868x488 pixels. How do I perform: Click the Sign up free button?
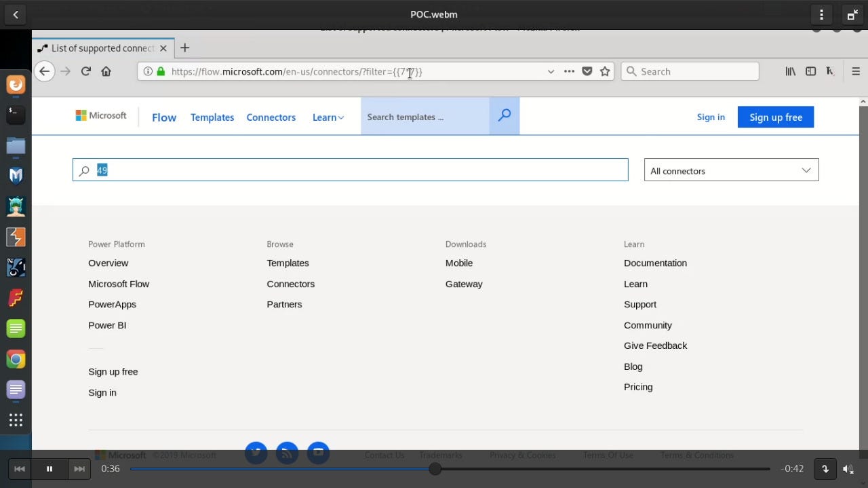(x=776, y=117)
